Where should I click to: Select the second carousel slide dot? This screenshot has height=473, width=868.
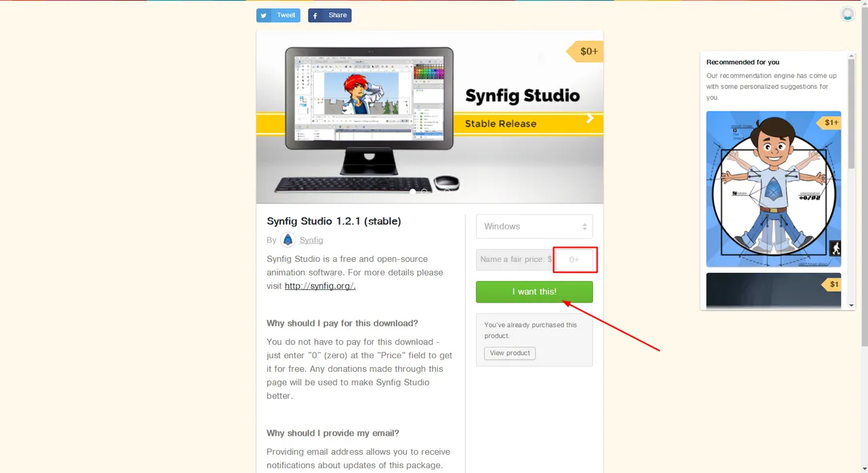point(424,192)
